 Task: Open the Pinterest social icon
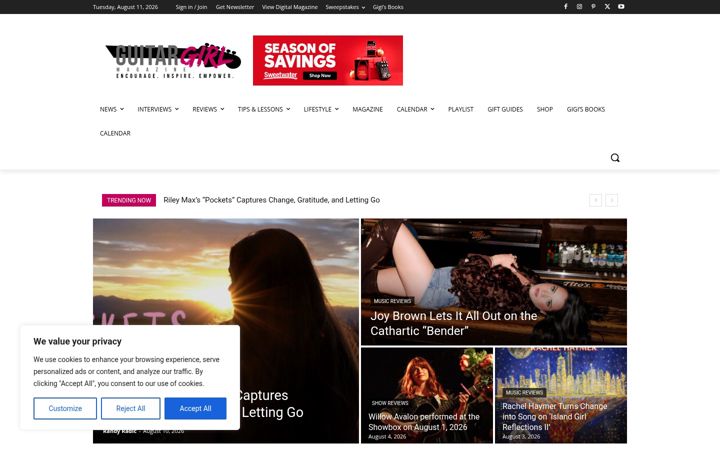pos(593,6)
